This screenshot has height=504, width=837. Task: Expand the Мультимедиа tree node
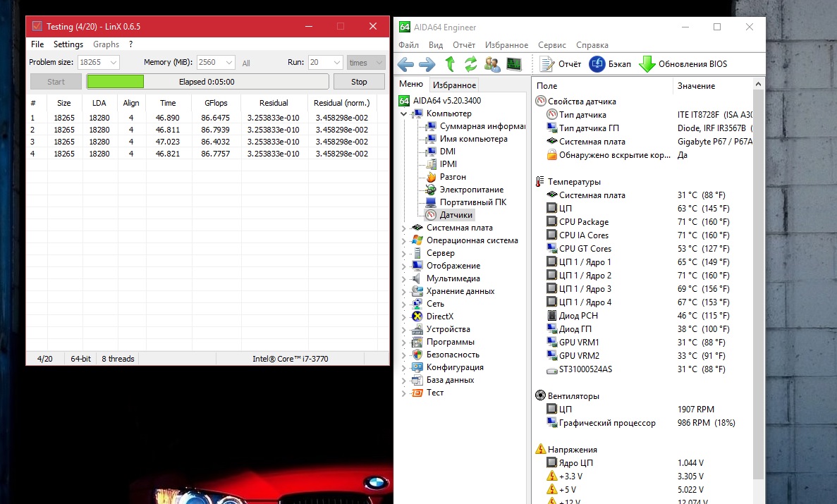pos(404,278)
